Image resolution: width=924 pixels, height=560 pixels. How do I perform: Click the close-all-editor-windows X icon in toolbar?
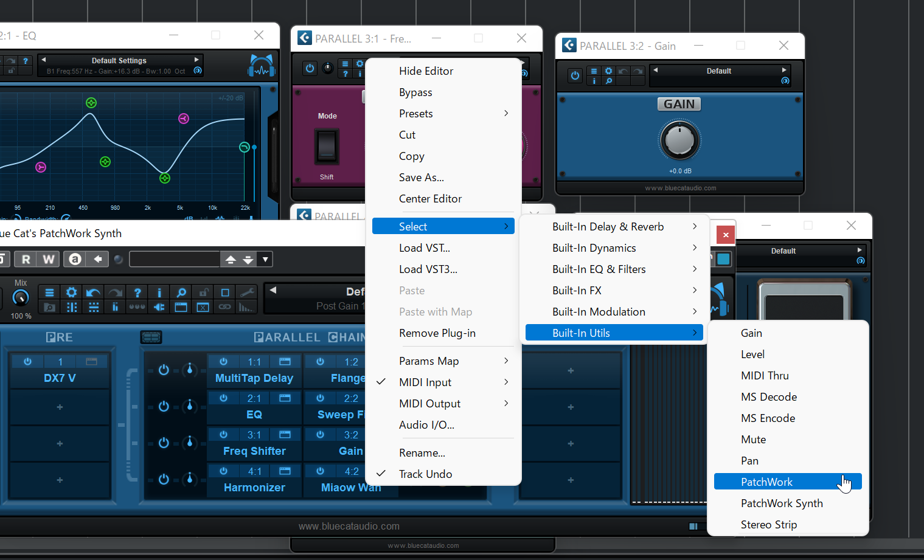(203, 307)
